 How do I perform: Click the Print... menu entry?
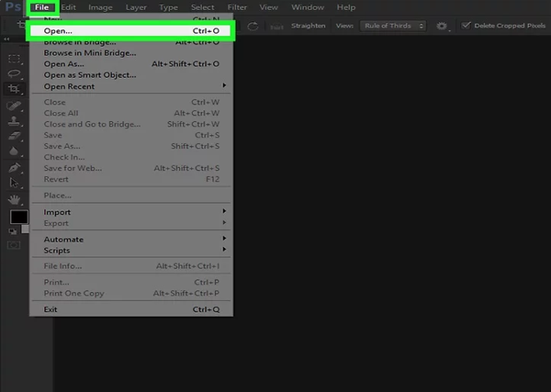point(131,282)
